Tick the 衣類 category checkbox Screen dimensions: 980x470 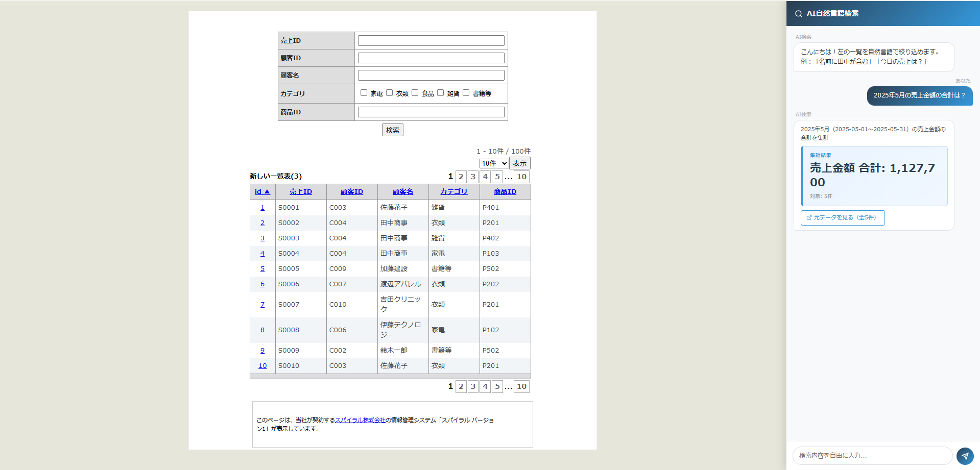389,93
